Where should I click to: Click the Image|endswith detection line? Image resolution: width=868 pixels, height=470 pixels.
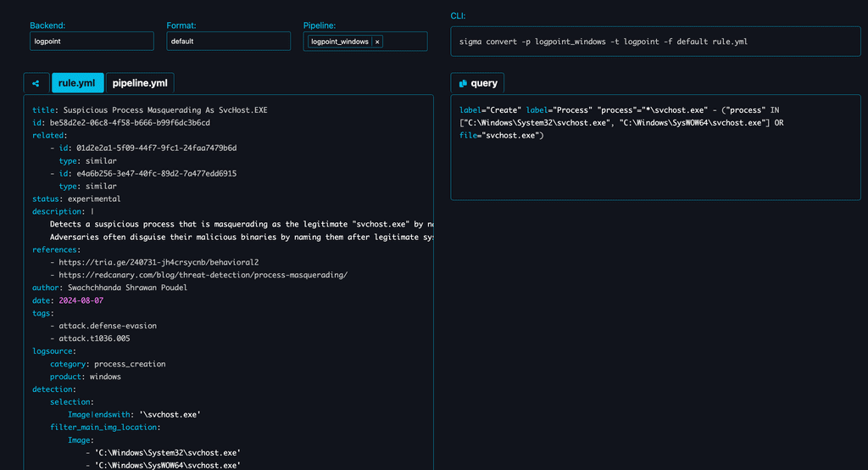tap(134, 415)
